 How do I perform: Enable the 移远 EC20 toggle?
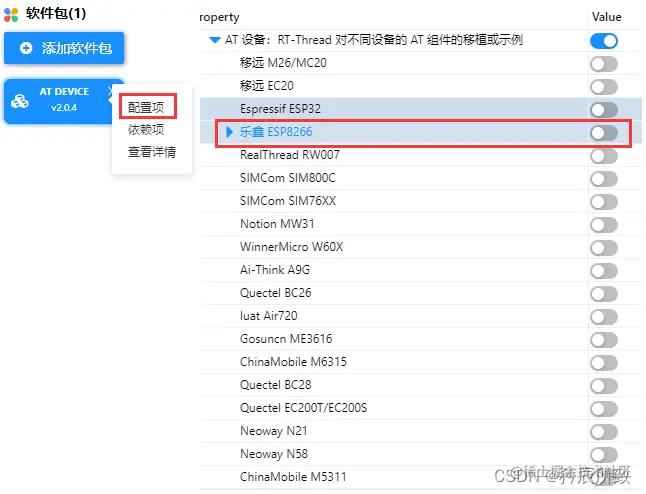[x=604, y=87]
